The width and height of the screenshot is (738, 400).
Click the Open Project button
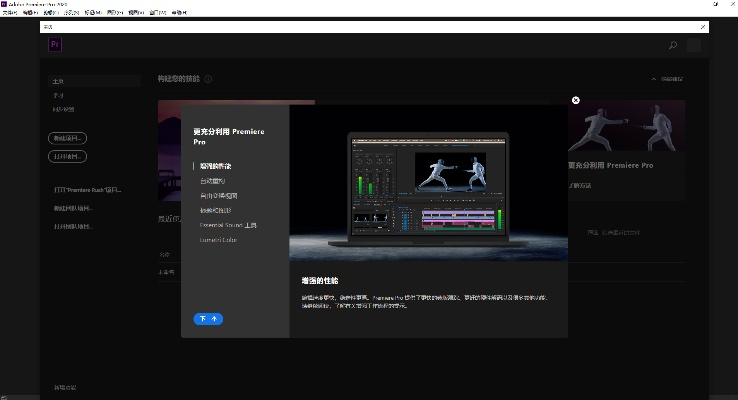click(67, 156)
